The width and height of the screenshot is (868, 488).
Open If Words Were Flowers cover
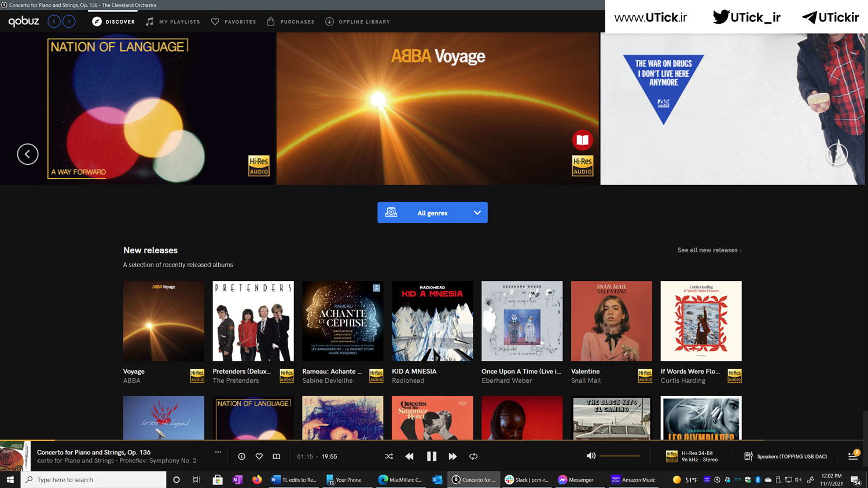pos(701,321)
